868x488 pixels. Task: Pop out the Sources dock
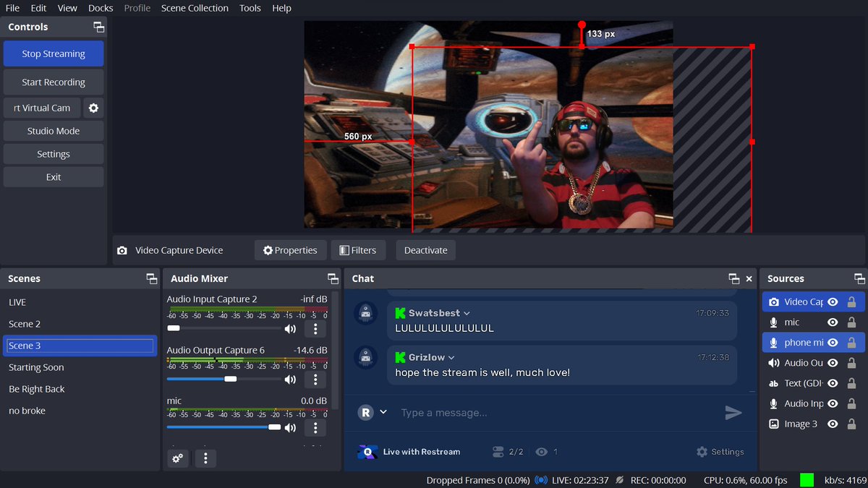click(x=859, y=278)
